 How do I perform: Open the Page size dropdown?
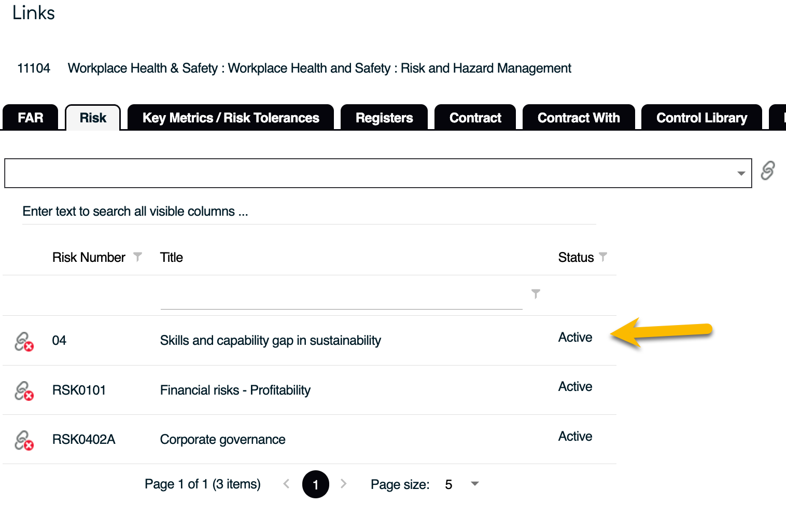(474, 484)
